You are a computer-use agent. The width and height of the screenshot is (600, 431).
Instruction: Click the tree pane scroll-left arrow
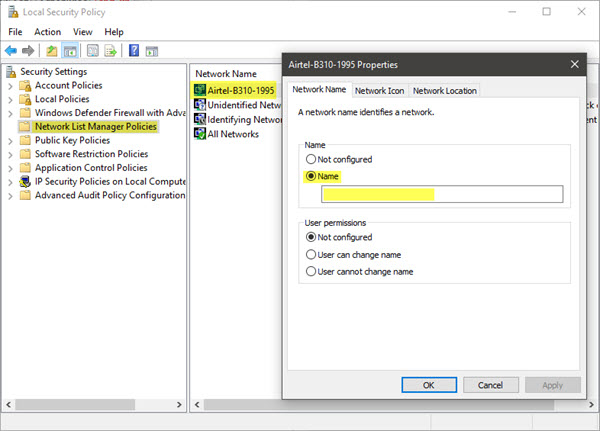point(8,405)
